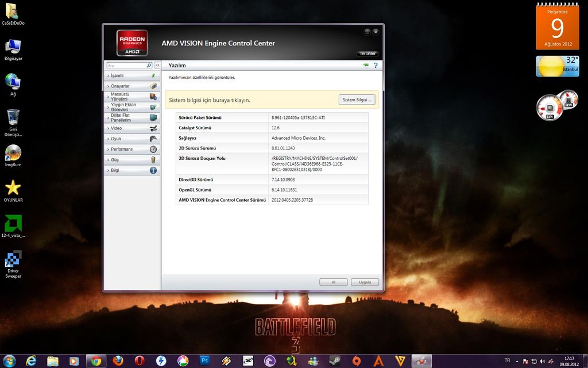The width and height of the screenshot is (588, 368).
Task: Expand Yaygın Ekran Görevleri section
Action: pos(132,108)
